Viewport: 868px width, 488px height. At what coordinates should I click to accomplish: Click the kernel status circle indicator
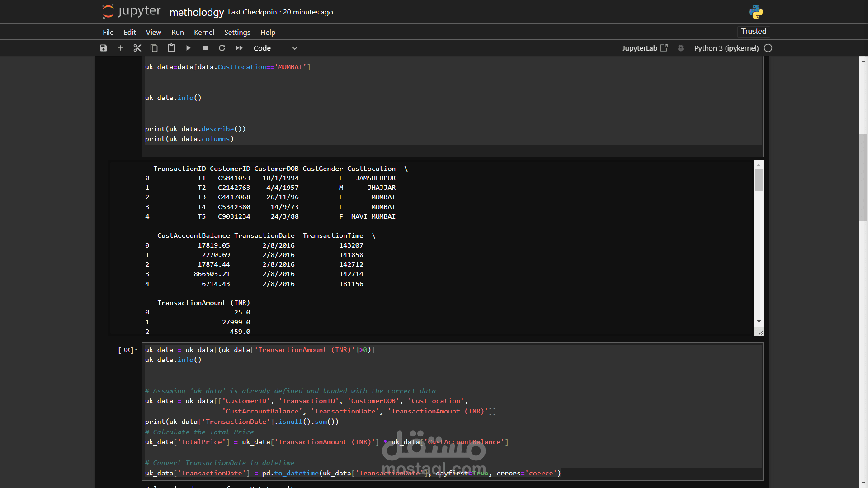click(x=768, y=48)
